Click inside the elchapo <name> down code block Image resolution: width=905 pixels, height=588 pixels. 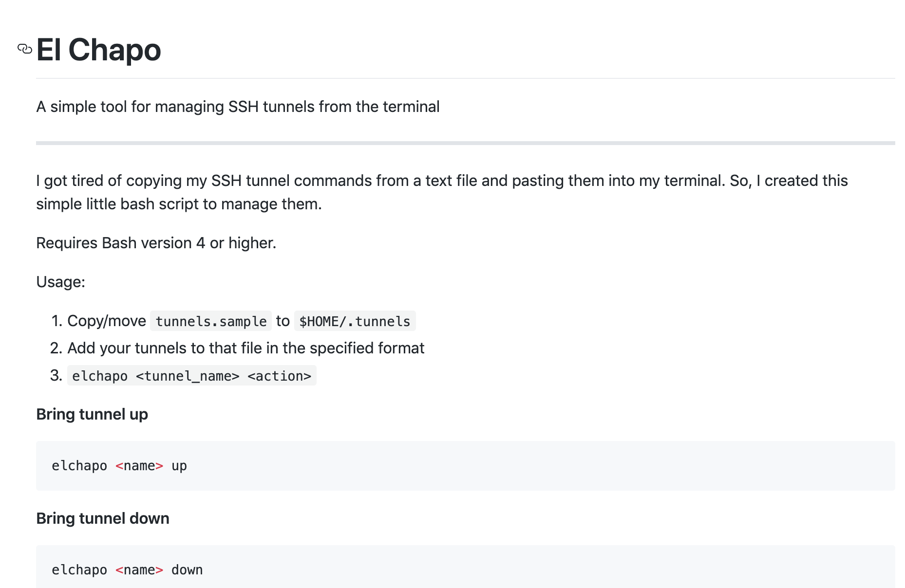point(465,567)
